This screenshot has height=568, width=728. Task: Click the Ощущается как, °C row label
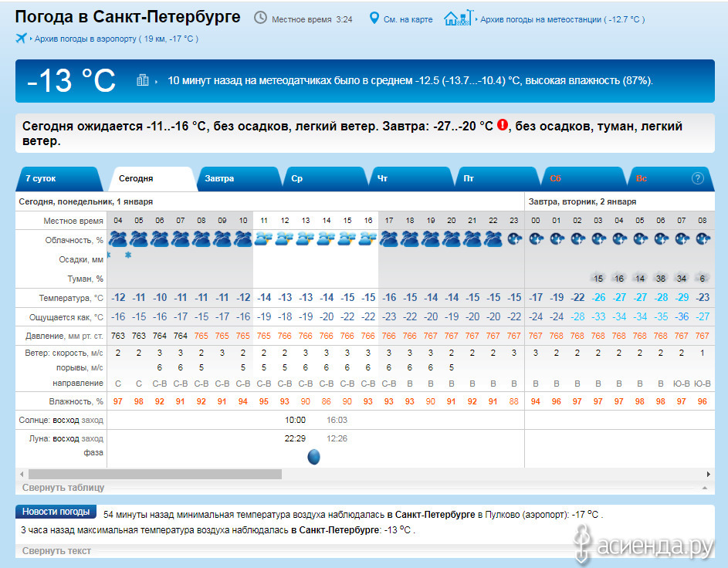(x=66, y=317)
